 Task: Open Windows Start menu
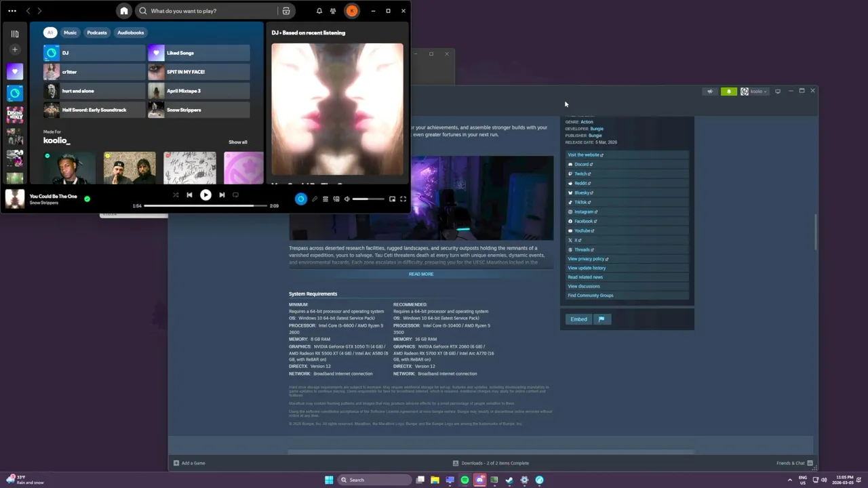pos(329,480)
